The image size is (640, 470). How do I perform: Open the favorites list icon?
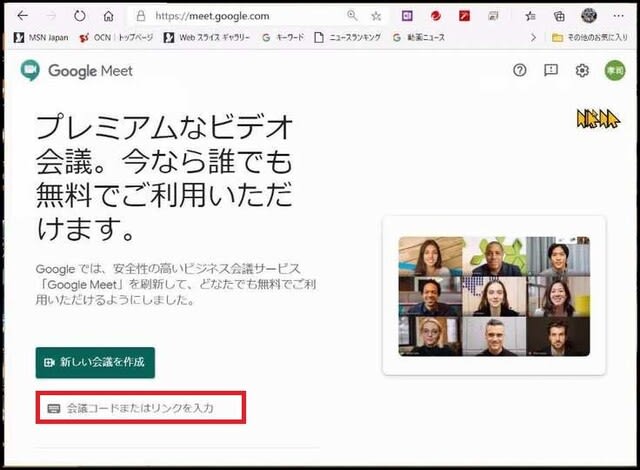pos(530,16)
